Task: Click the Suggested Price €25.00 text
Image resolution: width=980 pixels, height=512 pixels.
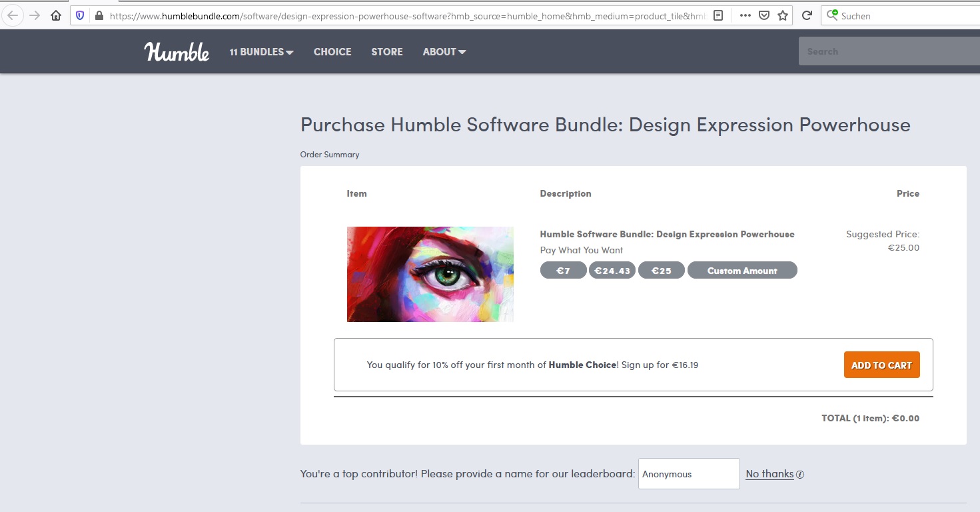Action: tap(883, 241)
